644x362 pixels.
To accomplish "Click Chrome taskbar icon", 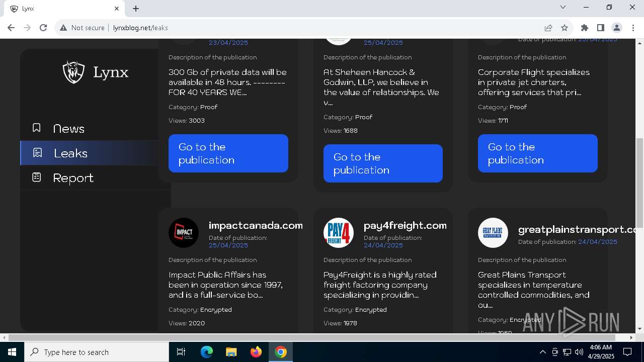I will 281,352.
